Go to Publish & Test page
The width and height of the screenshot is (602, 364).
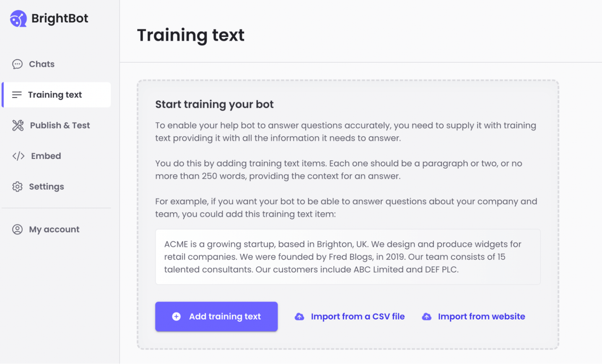pos(60,125)
